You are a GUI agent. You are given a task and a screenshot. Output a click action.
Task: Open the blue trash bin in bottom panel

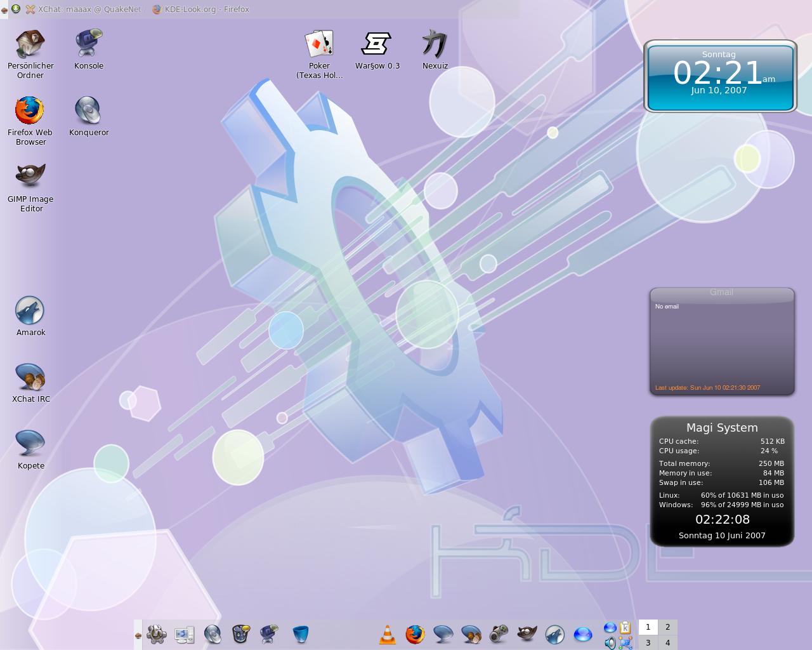click(x=301, y=634)
